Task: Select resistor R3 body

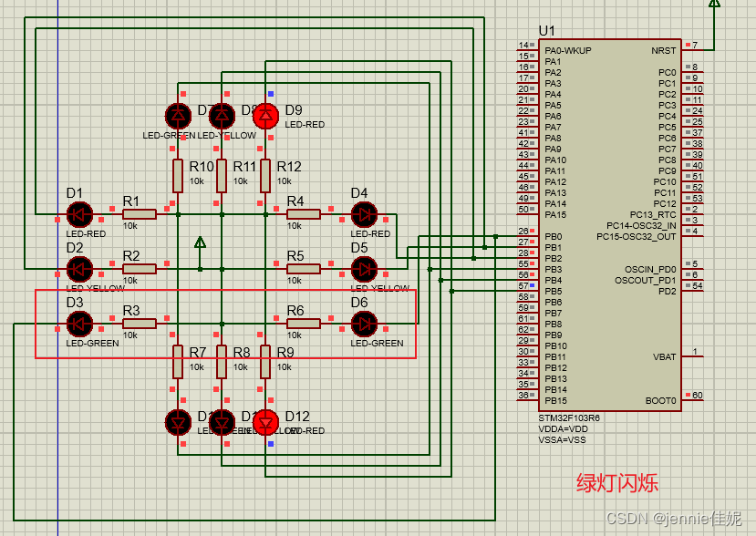Action: 140,324
